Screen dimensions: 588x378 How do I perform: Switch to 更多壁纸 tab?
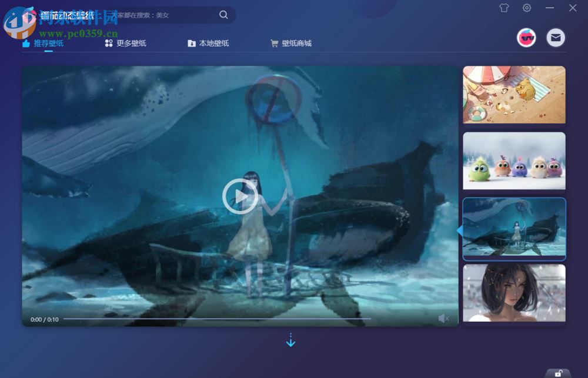(x=125, y=44)
